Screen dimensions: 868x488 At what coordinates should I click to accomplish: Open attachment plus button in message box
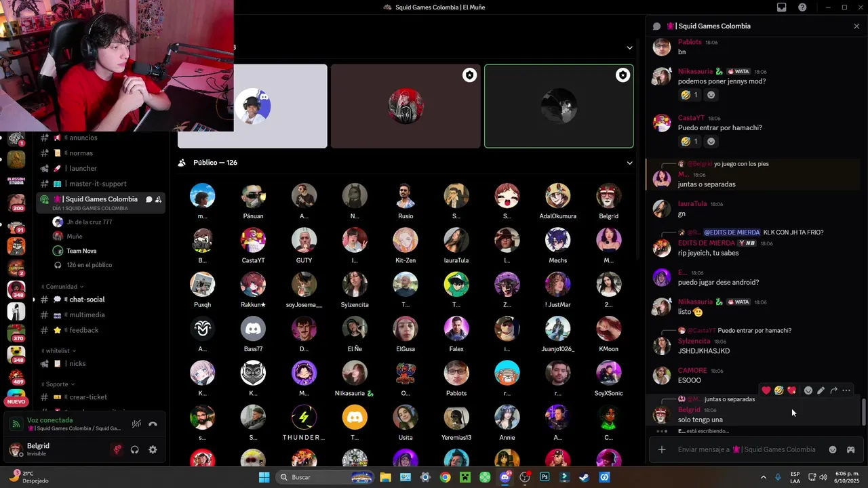pyautogui.click(x=662, y=449)
